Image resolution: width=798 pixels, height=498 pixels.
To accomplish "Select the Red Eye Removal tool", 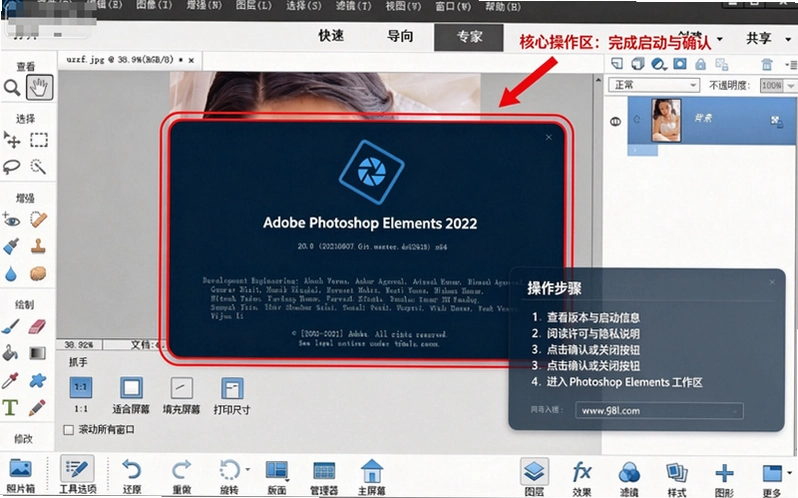I will click(12, 220).
